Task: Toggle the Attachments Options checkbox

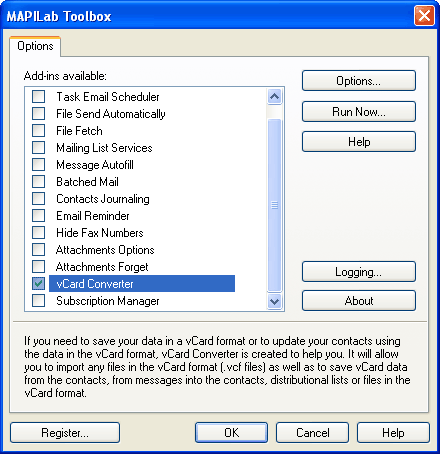Action: point(38,250)
